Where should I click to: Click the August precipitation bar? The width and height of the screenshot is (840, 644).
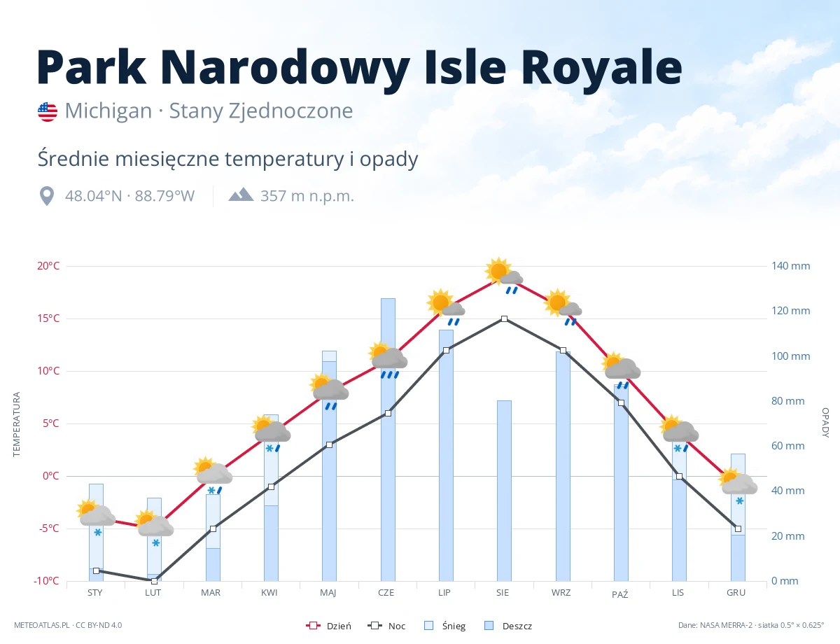tap(504, 491)
